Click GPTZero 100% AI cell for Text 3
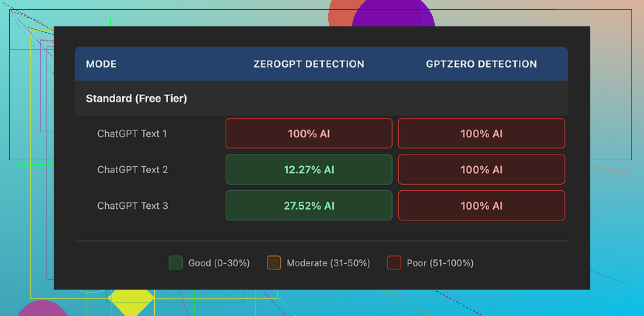This screenshot has width=644, height=316. (x=481, y=206)
